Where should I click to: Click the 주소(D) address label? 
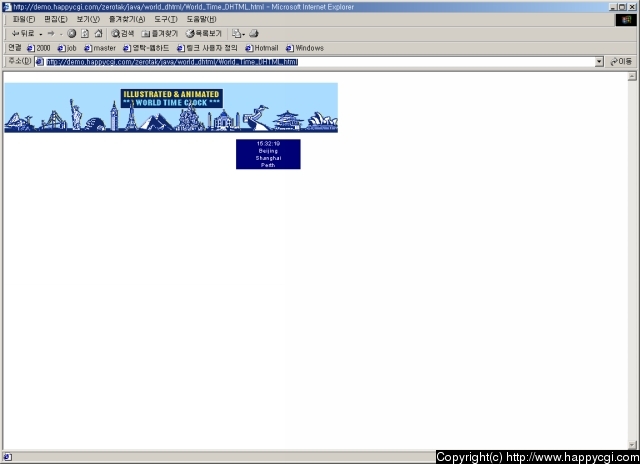pos(20,61)
